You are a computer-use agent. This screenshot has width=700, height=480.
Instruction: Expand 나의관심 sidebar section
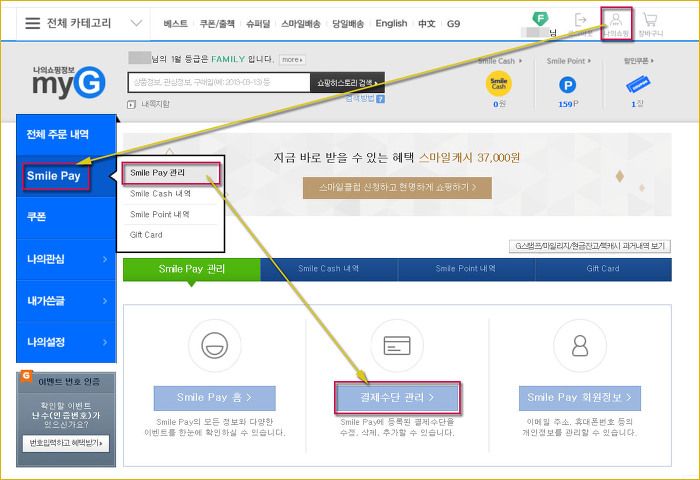pos(66,259)
